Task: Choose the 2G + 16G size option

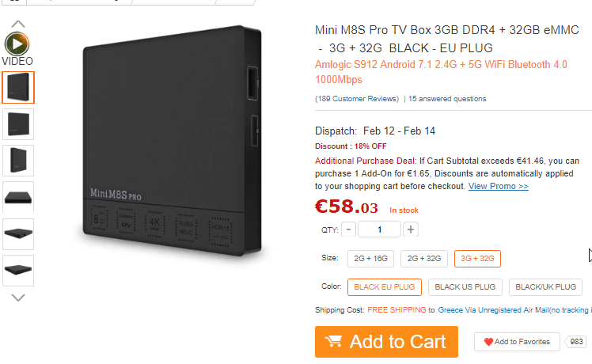Action: [x=370, y=259]
